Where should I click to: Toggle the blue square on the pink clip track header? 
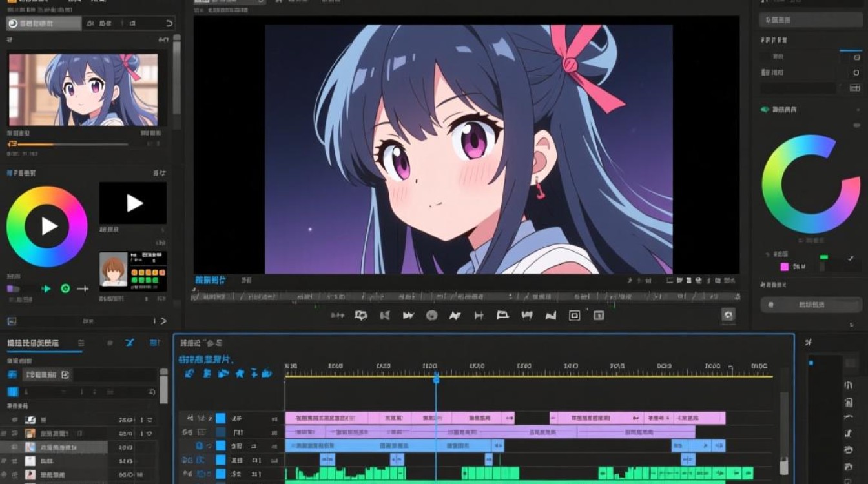(x=220, y=418)
